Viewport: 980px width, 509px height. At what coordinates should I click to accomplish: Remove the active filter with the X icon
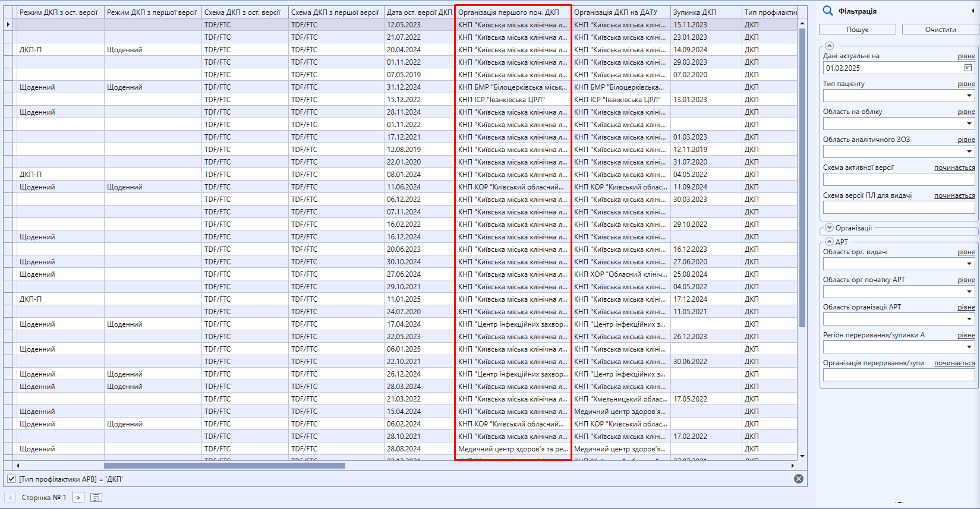(799, 479)
